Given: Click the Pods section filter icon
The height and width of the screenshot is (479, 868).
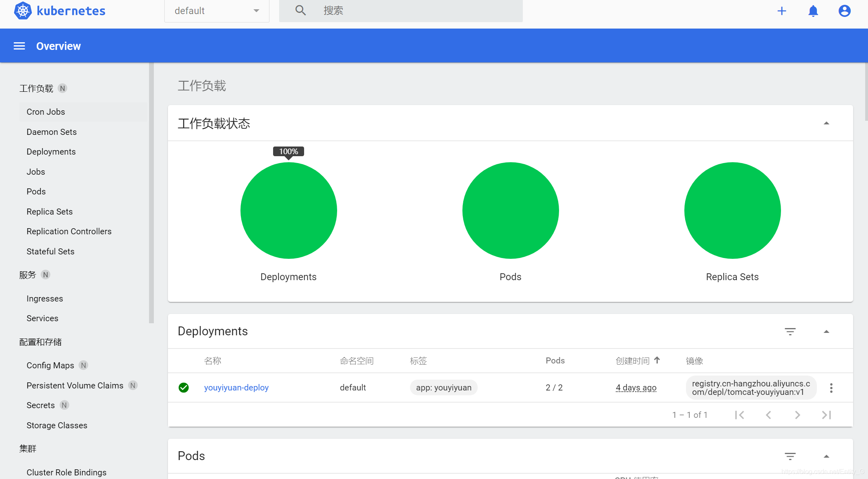Looking at the screenshot, I should (790, 456).
